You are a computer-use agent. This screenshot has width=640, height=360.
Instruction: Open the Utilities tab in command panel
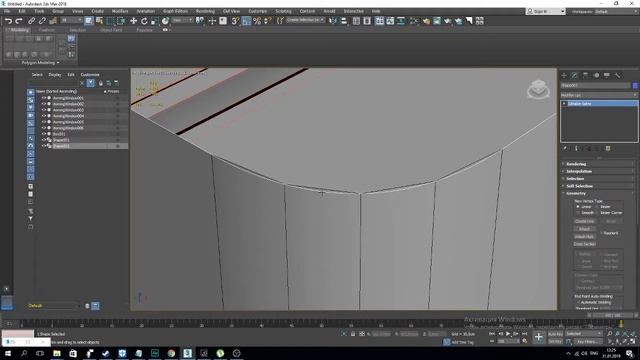pos(618,76)
